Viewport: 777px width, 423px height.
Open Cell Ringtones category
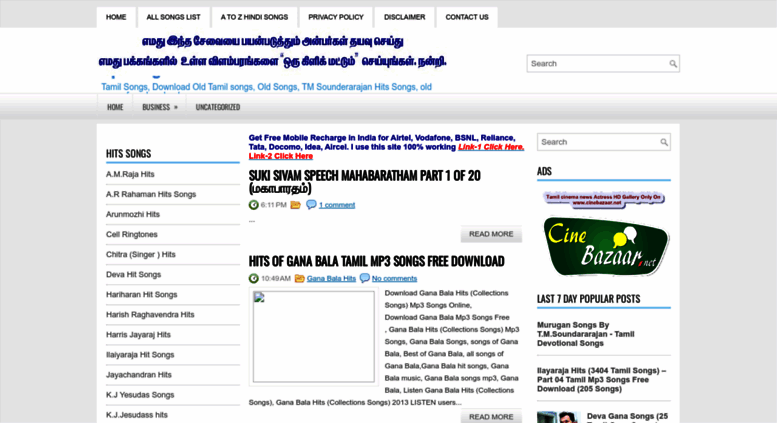coord(131,234)
